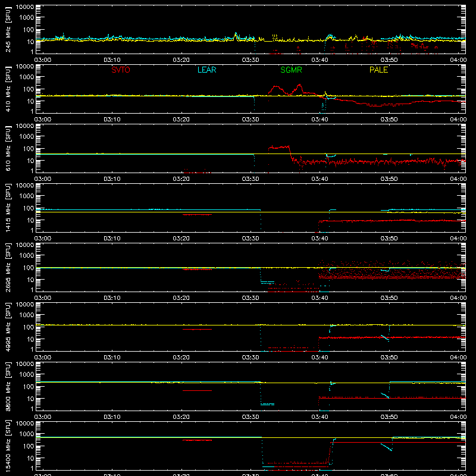Click 03:20 tick under the 610 MHz plot
This screenshot has width=476, height=476.
pos(181,179)
